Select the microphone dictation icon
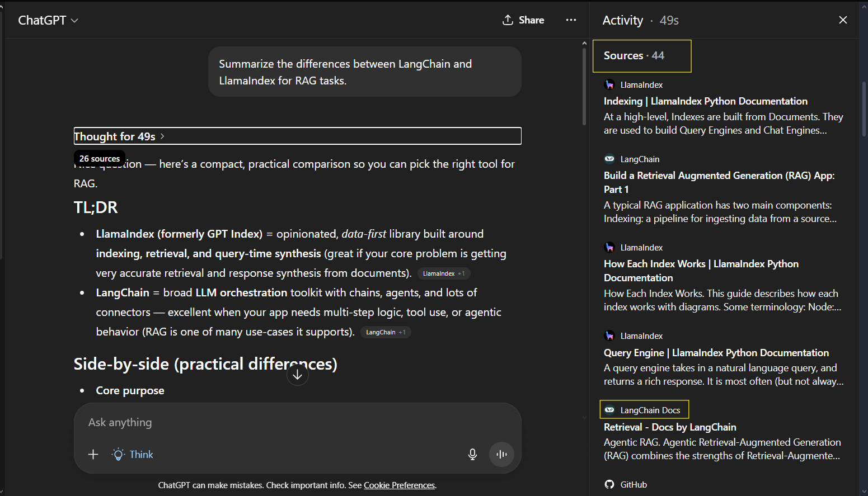868x496 pixels. [x=472, y=454]
